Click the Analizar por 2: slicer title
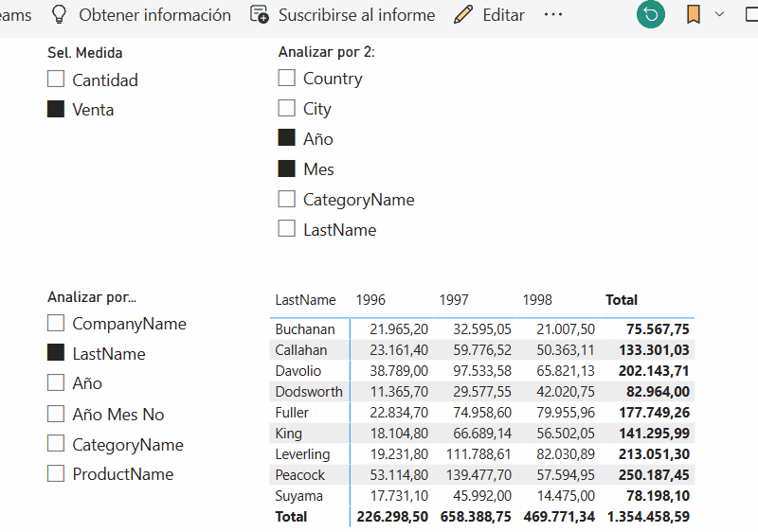The height and width of the screenshot is (532, 758). point(327,52)
